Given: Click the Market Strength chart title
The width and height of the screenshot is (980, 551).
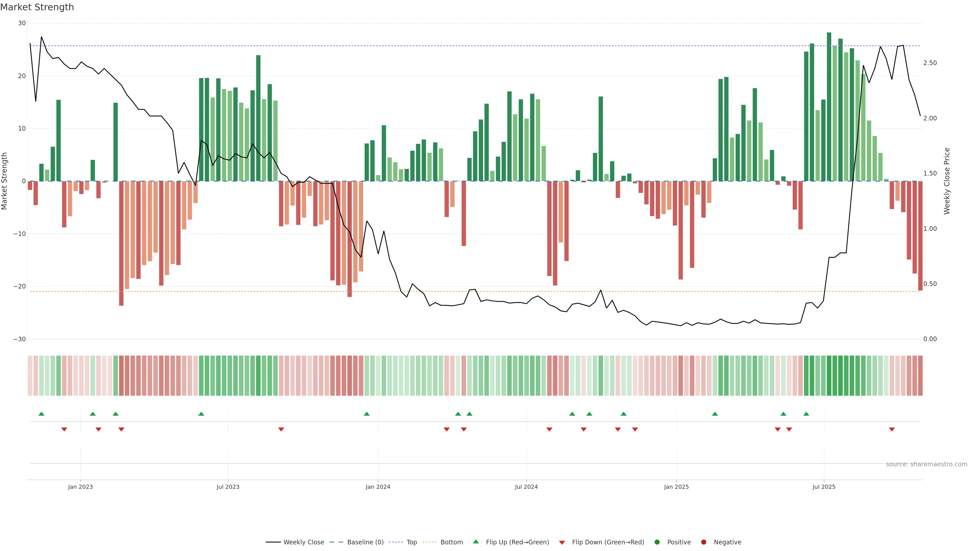Looking at the screenshot, I should pyautogui.click(x=37, y=7).
